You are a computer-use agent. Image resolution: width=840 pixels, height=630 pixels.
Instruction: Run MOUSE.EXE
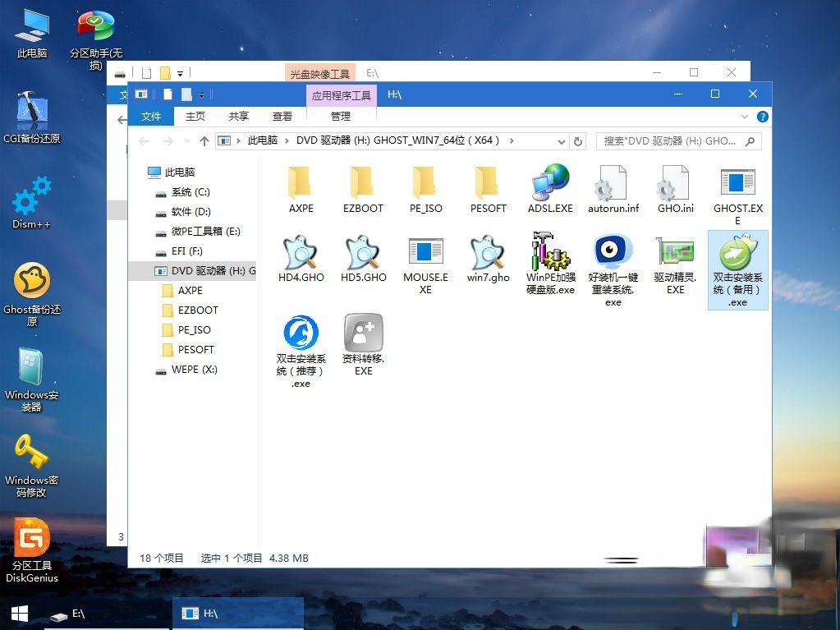(x=425, y=263)
